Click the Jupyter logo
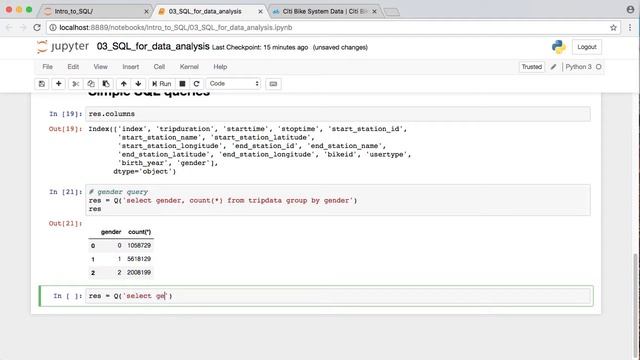640x360 pixels. [63, 47]
